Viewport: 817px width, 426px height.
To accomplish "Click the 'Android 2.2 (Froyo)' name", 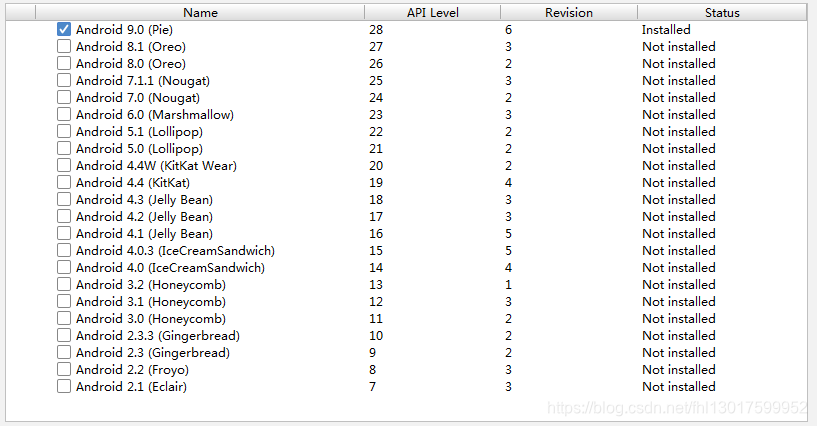I will 132,370.
